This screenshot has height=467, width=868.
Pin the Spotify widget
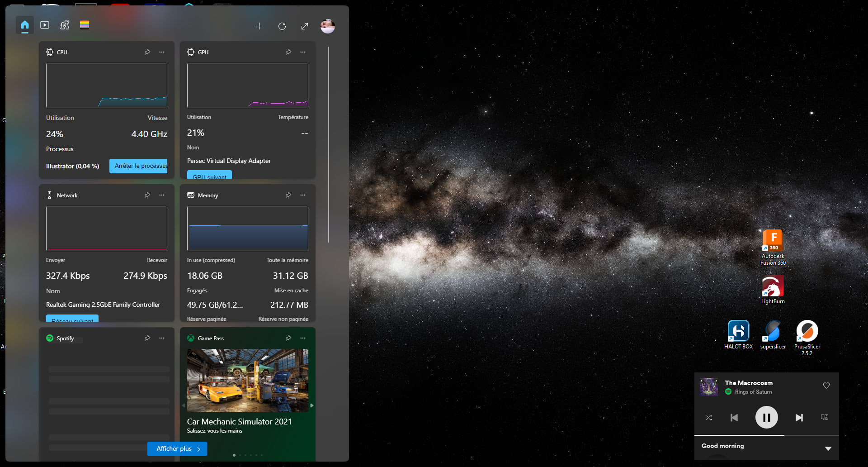[147, 338]
